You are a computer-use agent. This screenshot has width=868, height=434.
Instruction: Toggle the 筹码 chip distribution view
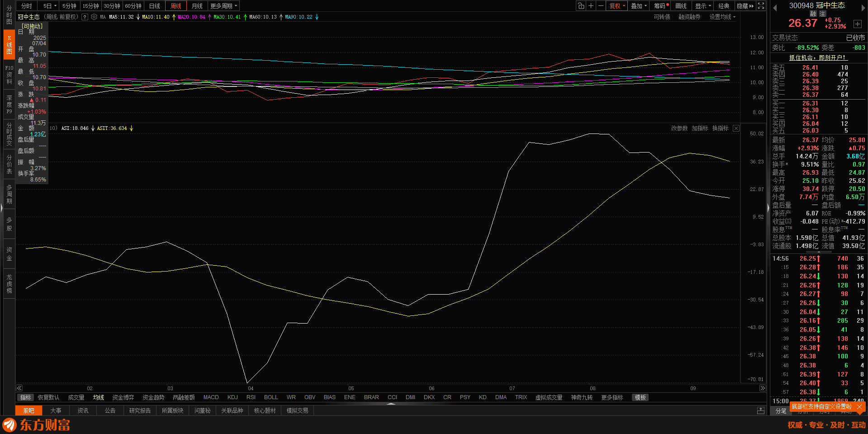pos(660,6)
